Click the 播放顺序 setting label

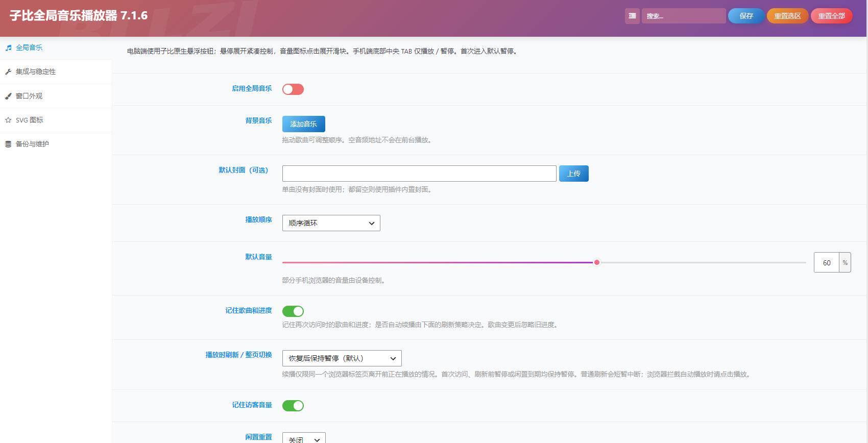coord(258,219)
